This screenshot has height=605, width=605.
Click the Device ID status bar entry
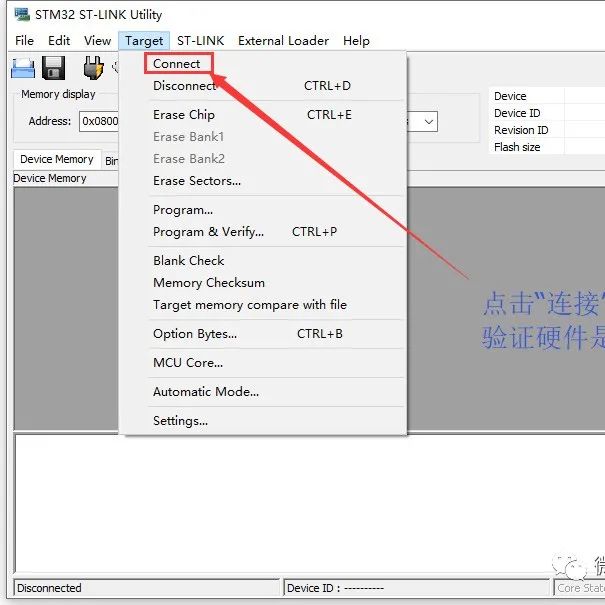pyautogui.click(x=416, y=588)
